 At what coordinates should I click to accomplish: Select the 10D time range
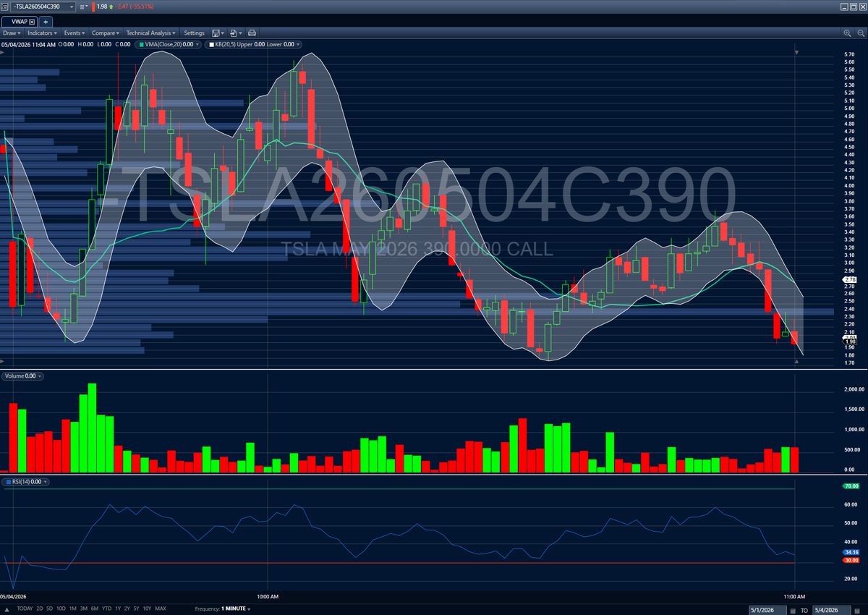point(61,608)
